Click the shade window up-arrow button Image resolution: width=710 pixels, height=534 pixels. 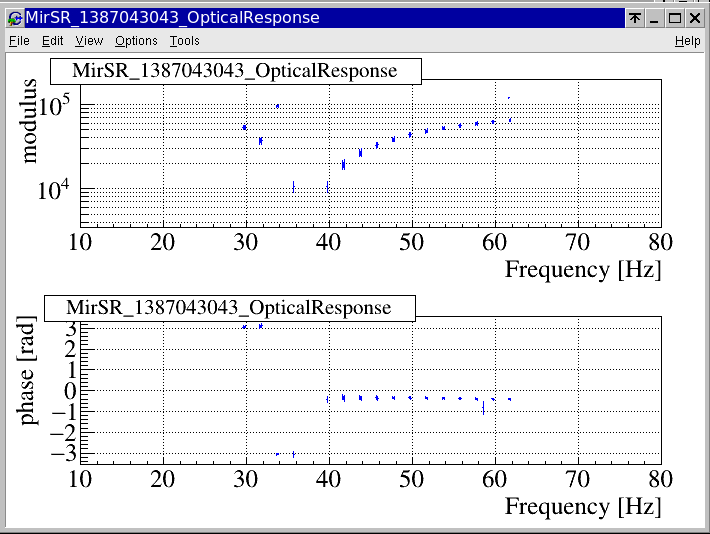pos(635,18)
